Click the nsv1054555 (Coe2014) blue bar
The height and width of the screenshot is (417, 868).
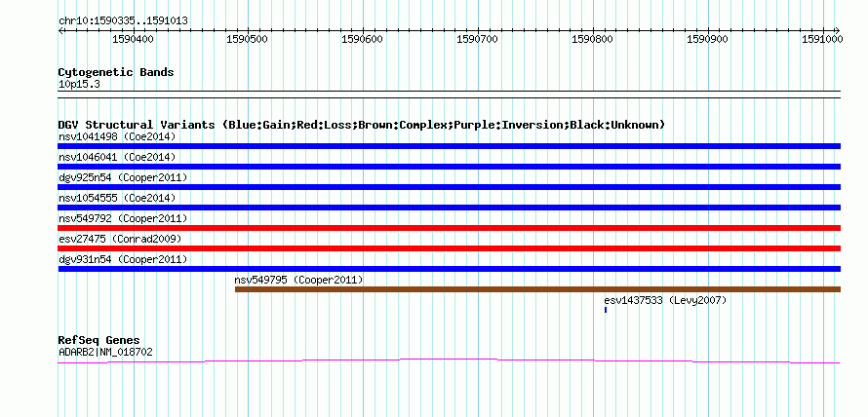(x=449, y=208)
